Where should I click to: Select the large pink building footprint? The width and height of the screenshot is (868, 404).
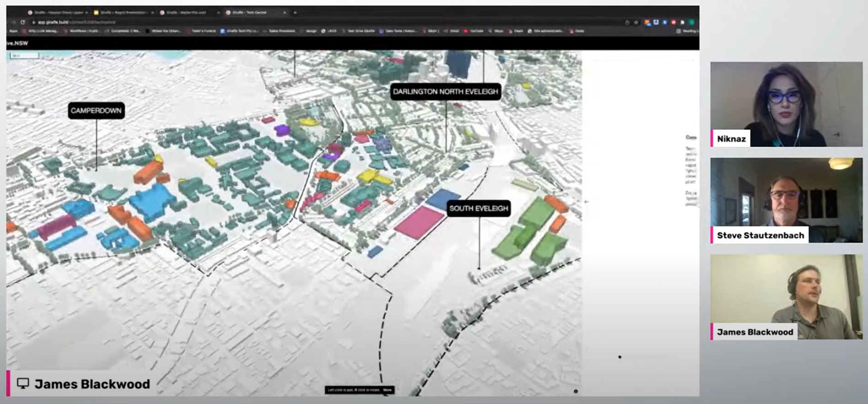418,222
